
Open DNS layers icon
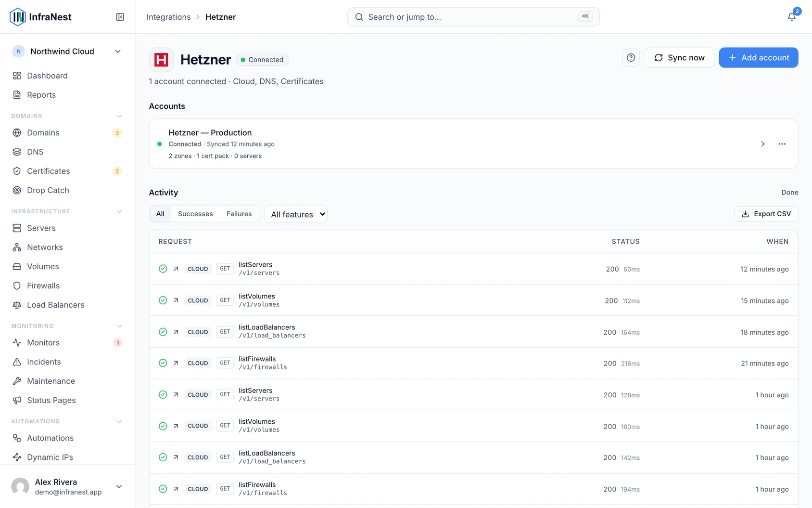(17, 152)
